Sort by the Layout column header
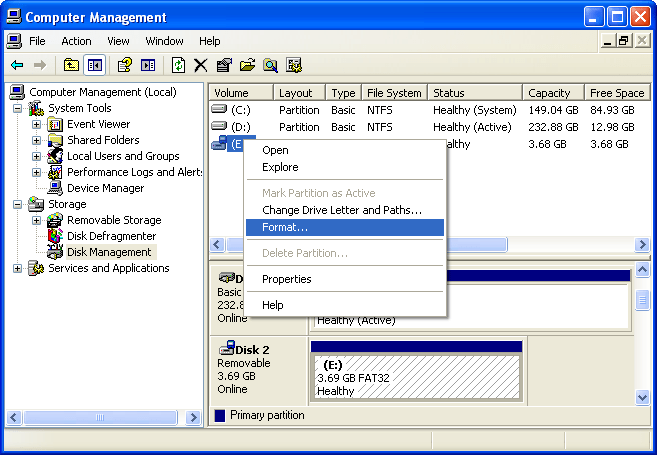The image size is (657, 455). click(x=299, y=93)
